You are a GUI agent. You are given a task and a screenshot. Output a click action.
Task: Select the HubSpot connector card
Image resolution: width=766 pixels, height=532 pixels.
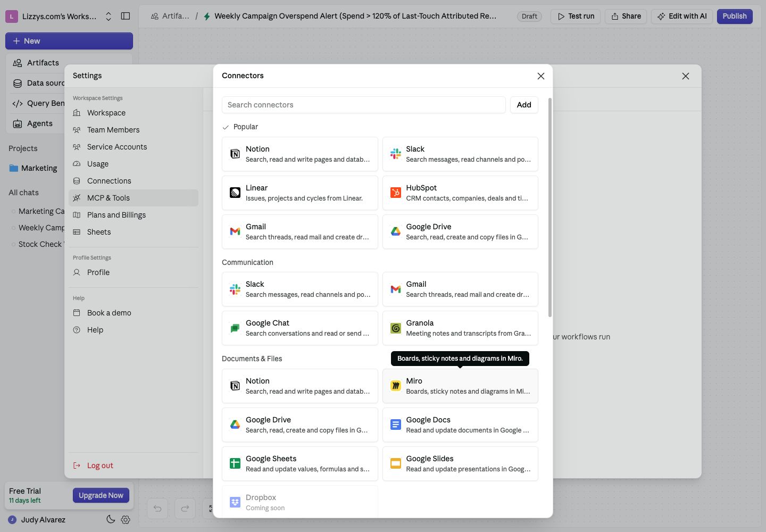460,193
